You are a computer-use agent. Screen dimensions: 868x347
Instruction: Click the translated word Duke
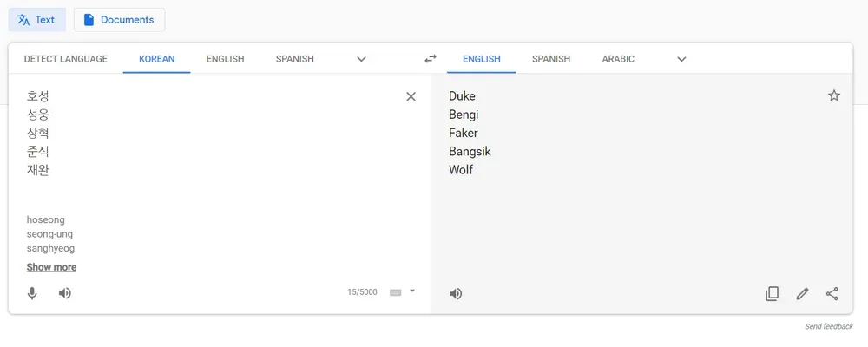[462, 96]
